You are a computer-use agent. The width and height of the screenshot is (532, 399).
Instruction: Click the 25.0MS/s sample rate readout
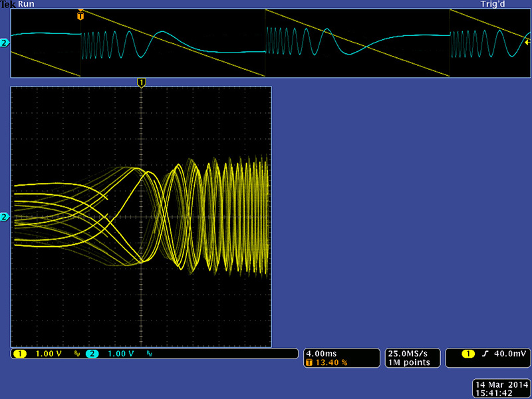pyautogui.click(x=407, y=353)
